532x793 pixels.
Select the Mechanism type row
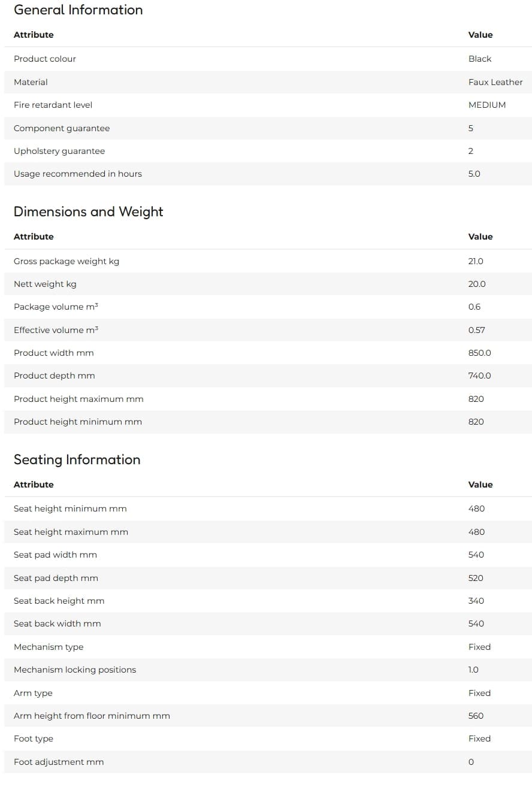pos(268,647)
